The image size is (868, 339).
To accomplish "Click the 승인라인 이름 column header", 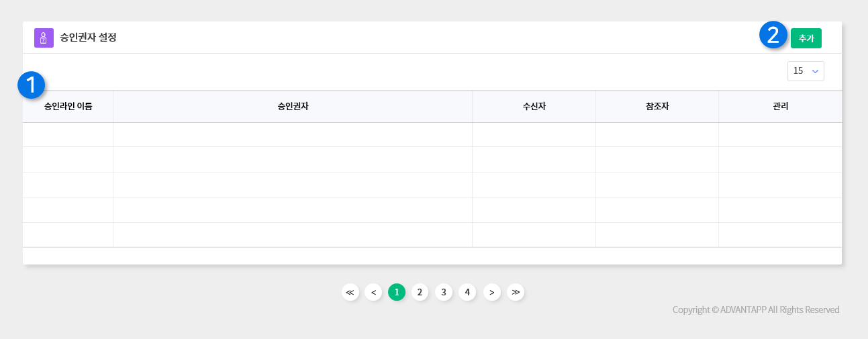I will [68, 107].
